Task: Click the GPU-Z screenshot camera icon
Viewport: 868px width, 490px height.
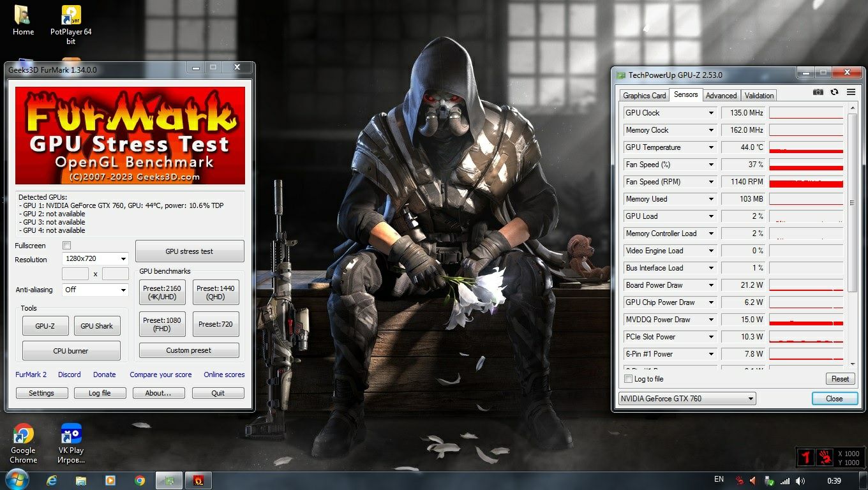Action: [818, 93]
